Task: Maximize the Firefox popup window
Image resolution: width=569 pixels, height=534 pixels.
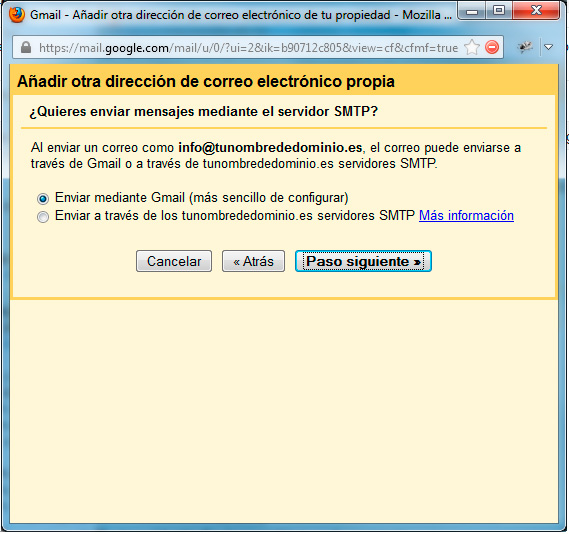Action: 499,11
